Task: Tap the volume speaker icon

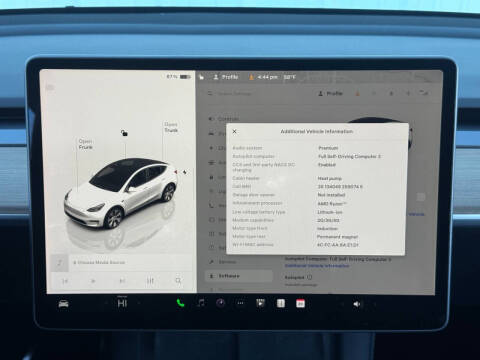Action: pyautogui.click(x=357, y=304)
